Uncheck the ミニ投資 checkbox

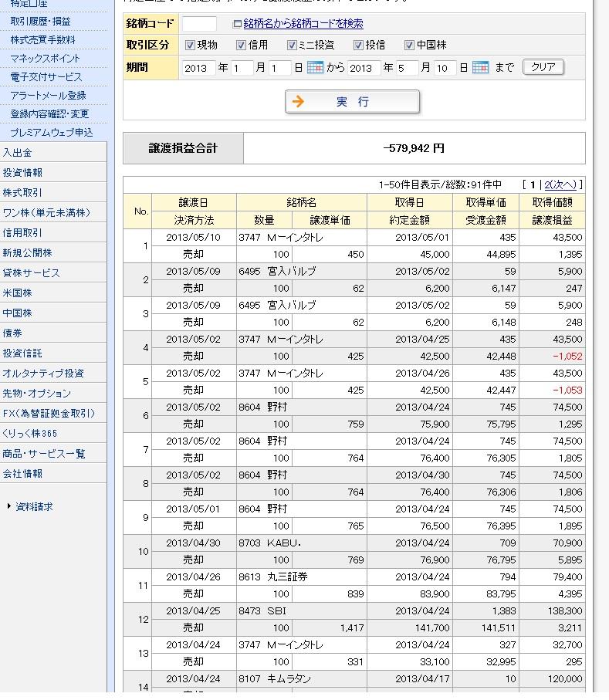(x=292, y=45)
